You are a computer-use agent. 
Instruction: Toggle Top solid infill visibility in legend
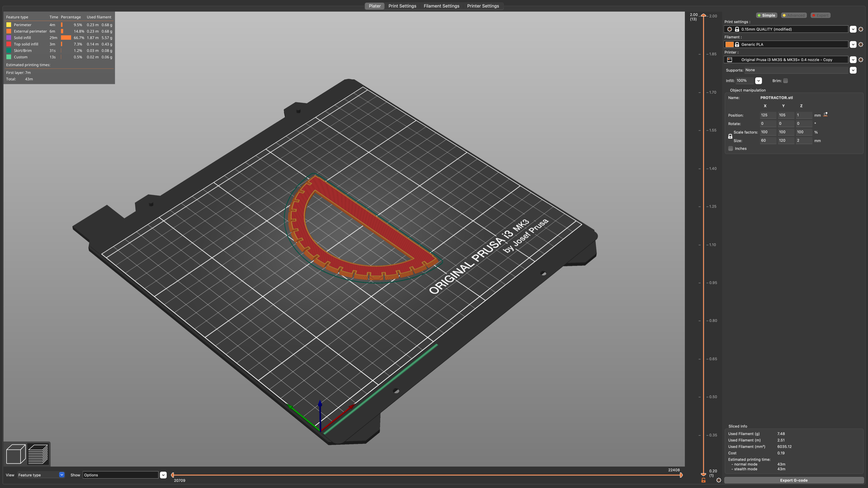click(x=59, y=44)
